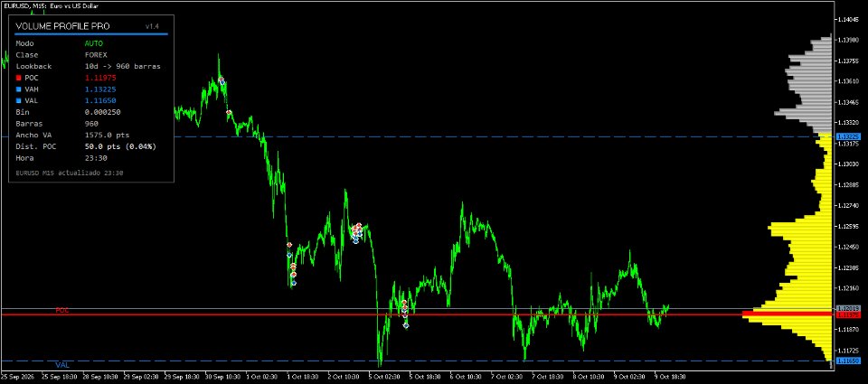This screenshot has width=868, height=384.
Task: Click the '6 Oct 10:30' time axis label
Action: (x=468, y=377)
